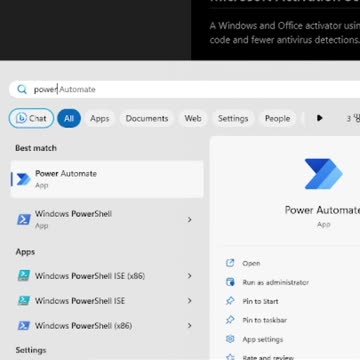The image size is (360, 360).
Task: Show more filters with the arrow
Action: 320,118
